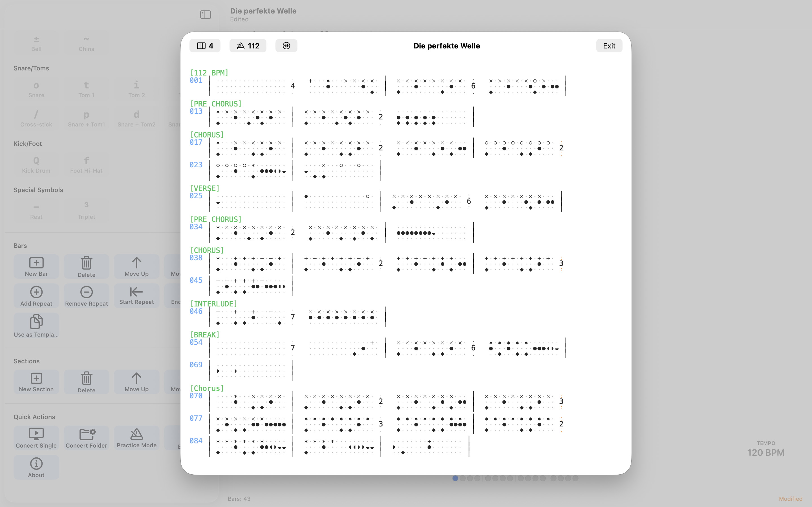Screen dimensions: 812x507
Task: Enable Practice Mode
Action: click(136, 438)
